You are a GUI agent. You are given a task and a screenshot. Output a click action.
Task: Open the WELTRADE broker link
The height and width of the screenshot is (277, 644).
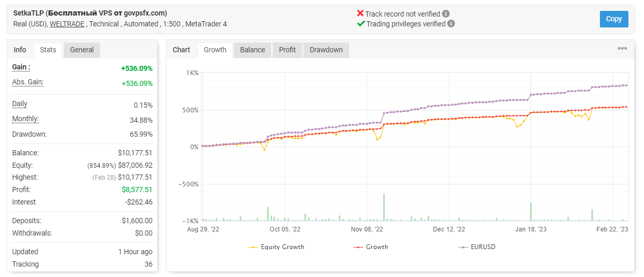point(67,24)
